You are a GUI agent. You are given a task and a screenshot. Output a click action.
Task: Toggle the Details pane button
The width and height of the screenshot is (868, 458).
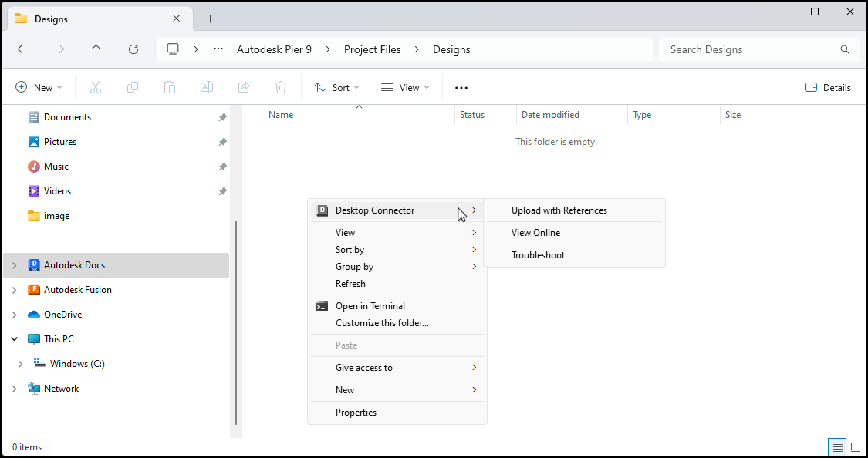pos(827,88)
